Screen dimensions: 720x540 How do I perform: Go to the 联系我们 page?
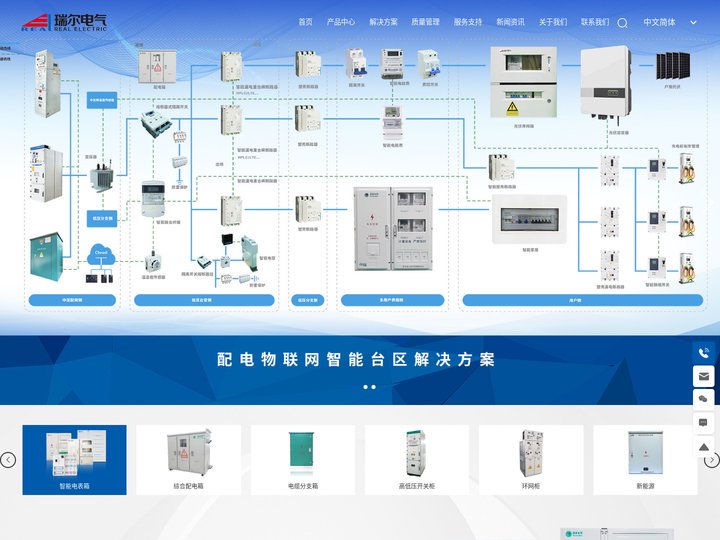click(x=595, y=22)
